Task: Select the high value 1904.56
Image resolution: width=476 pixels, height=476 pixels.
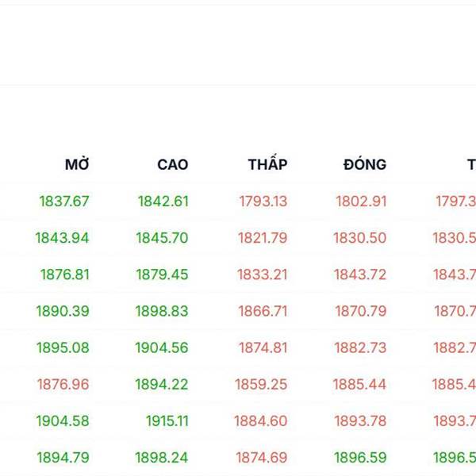Action: tap(162, 347)
